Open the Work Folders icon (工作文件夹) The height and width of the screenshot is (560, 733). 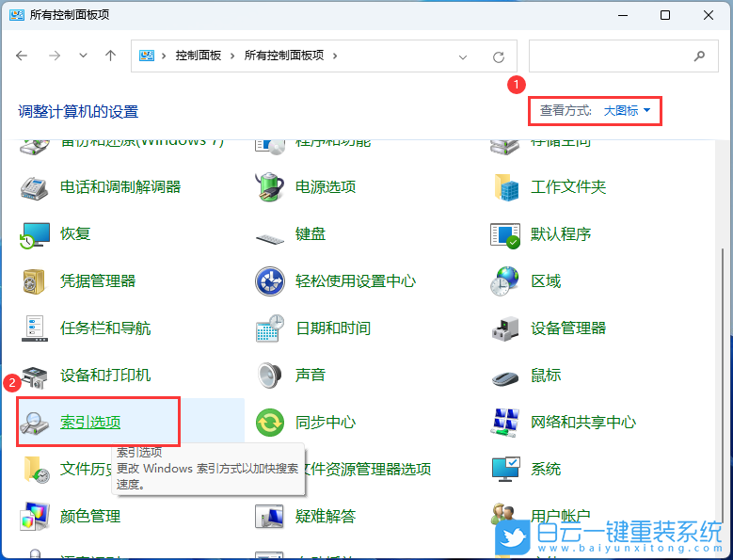506,187
